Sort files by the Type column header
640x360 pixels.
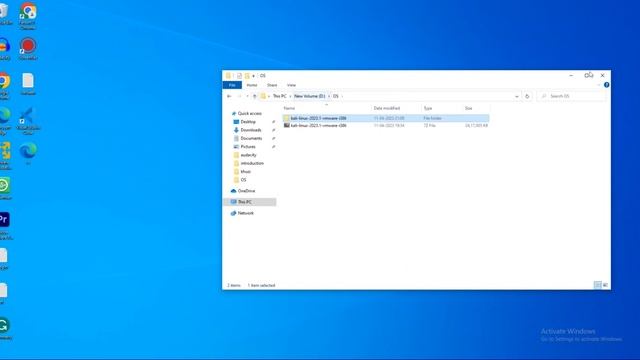point(428,108)
